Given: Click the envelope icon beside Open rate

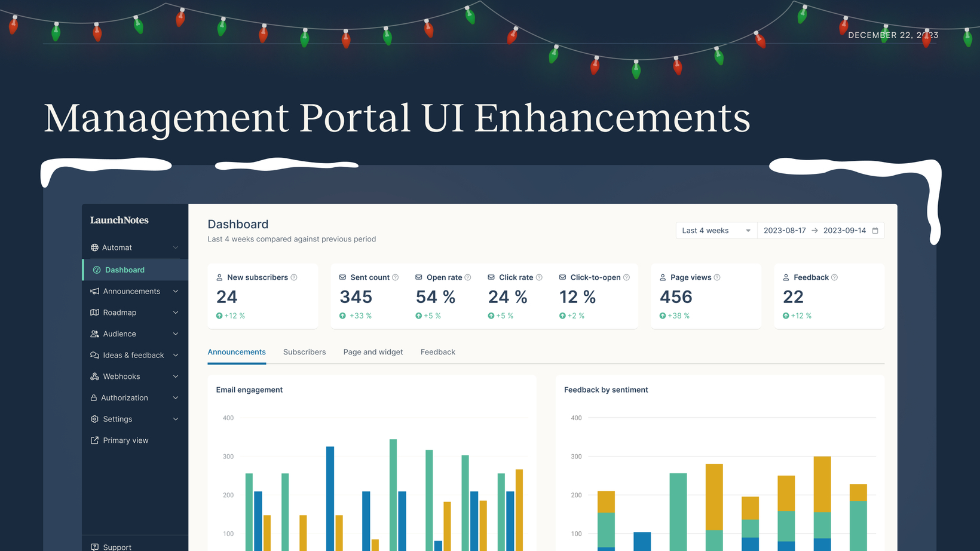Looking at the screenshot, I should coord(419,277).
